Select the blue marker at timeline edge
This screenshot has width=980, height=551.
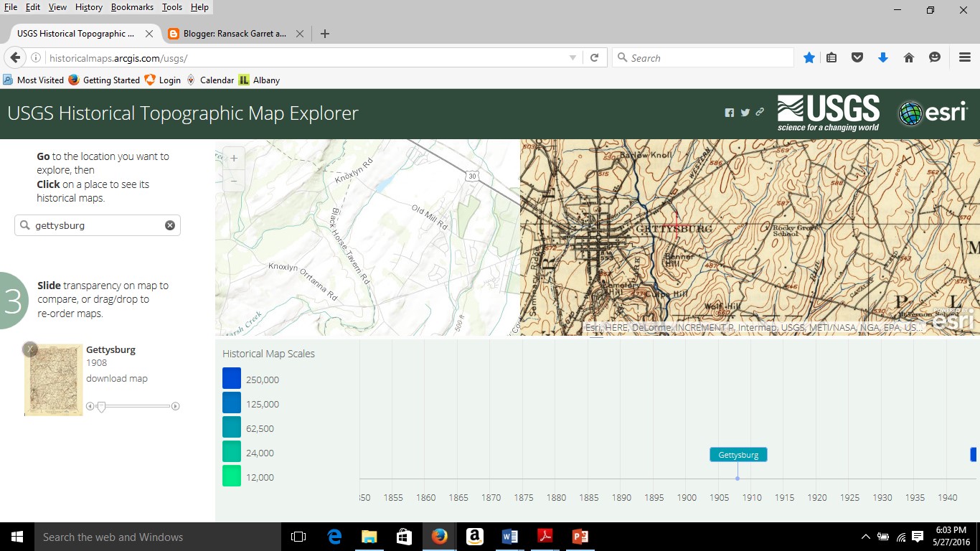(974, 455)
